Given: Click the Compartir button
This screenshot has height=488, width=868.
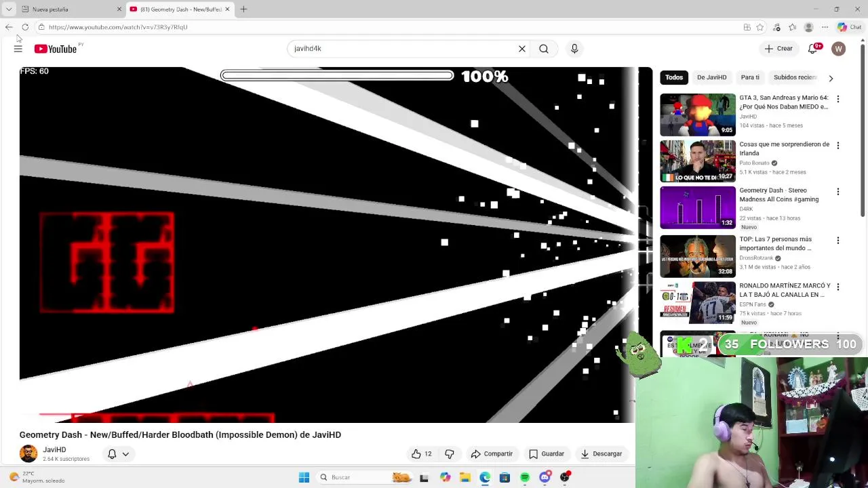Looking at the screenshot, I should (492, 454).
